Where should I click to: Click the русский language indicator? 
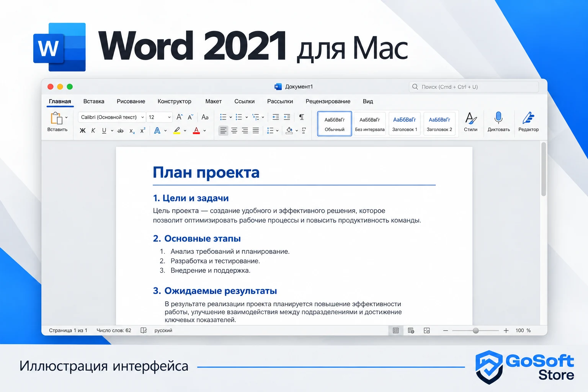pyautogui.click(x=163, y=330)
